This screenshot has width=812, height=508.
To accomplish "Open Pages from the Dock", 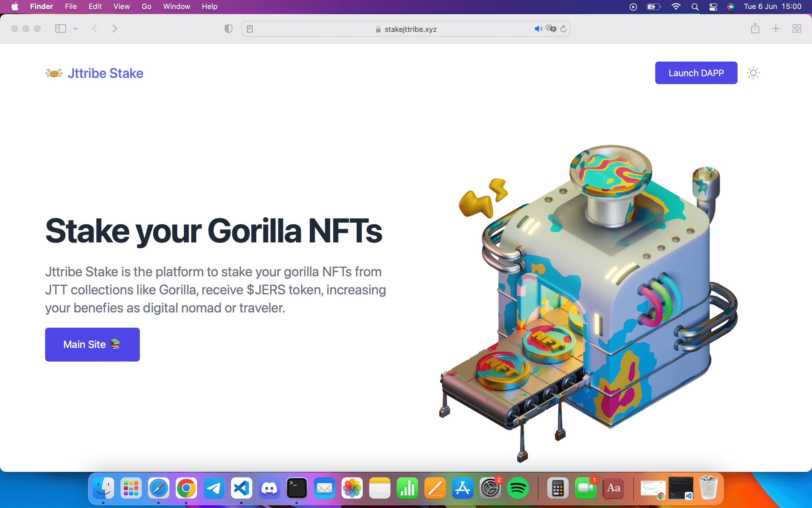I will tap(435, 488).
